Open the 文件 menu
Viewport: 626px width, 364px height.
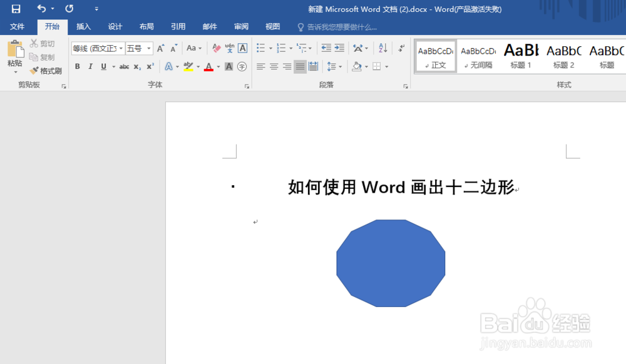point(17,27)
